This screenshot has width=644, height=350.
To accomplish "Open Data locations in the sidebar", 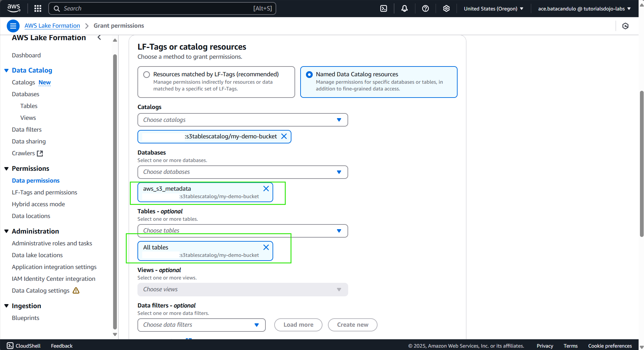I will [31, 216].
